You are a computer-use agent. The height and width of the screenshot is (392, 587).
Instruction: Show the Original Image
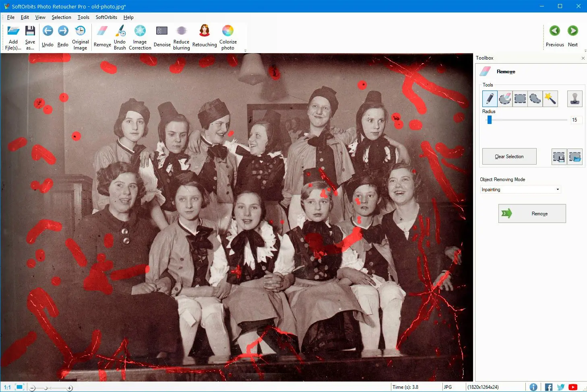[81, 37]
